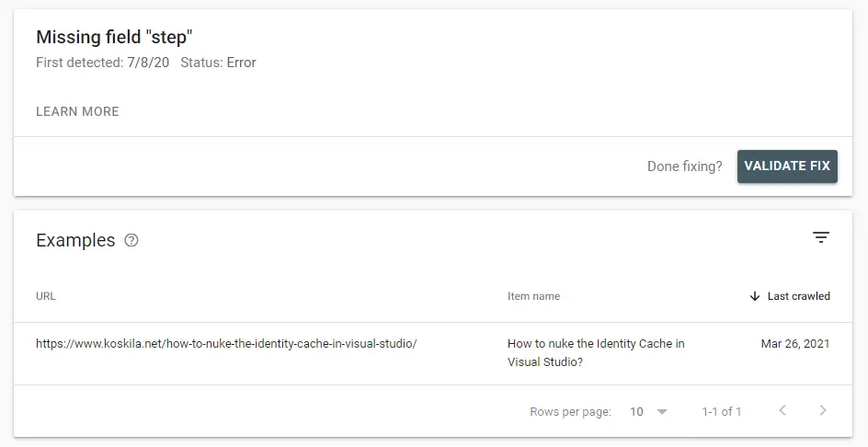
Task: Click the down arrow sort icon
Action: (x=755, y=296)
